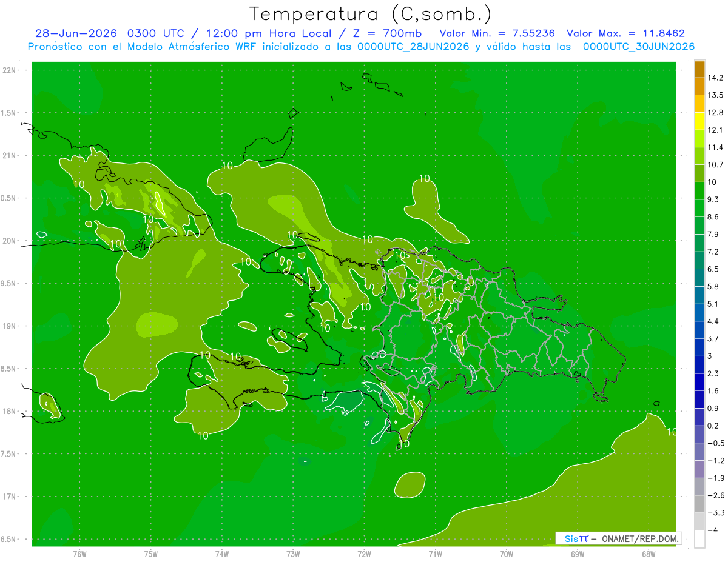The height and width of the screenshot is (562, 728).
Task: Click legend value "9.3"
Action: click(713, 199)
